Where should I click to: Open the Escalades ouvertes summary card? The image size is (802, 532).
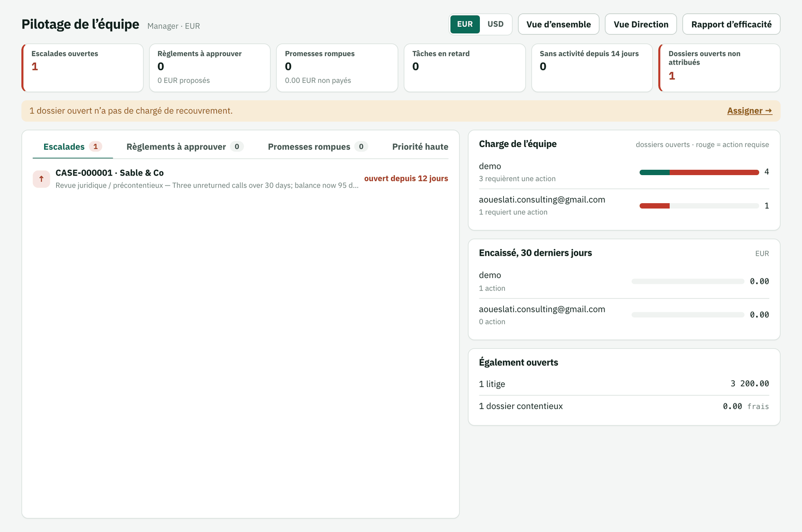point(82,68)
